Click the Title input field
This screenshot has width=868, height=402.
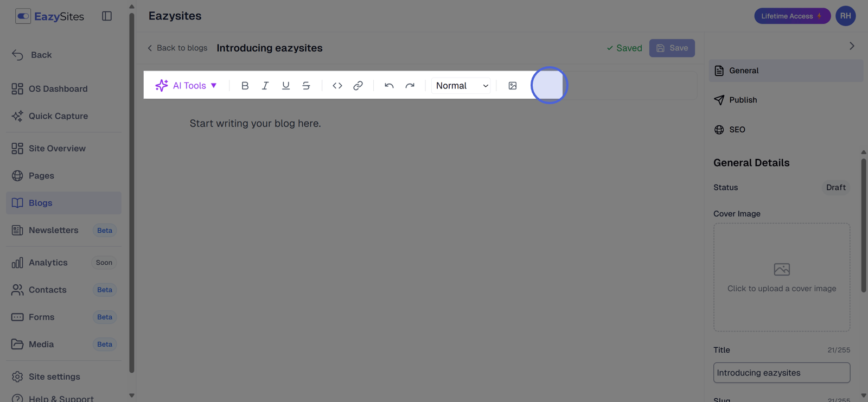(x=782, y=373)
